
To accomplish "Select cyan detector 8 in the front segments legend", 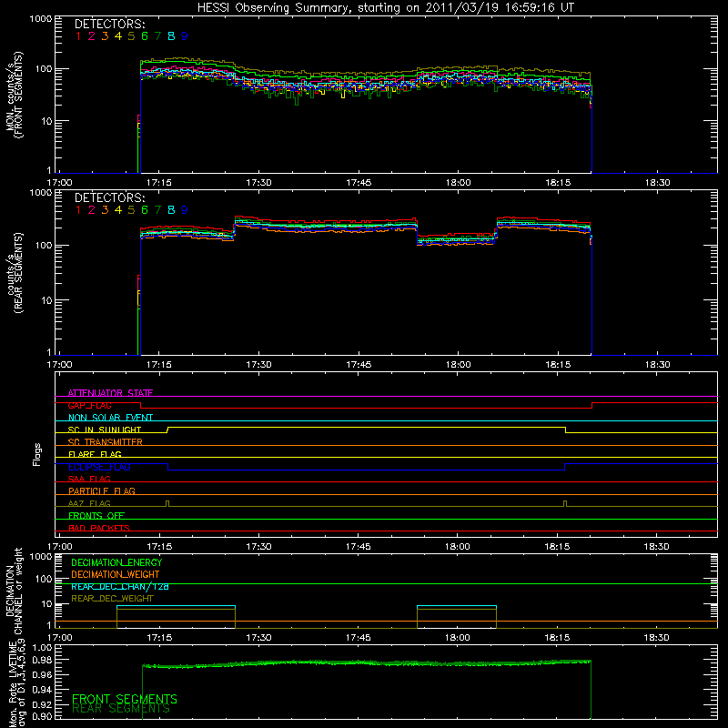I will (x=171, y=36).
